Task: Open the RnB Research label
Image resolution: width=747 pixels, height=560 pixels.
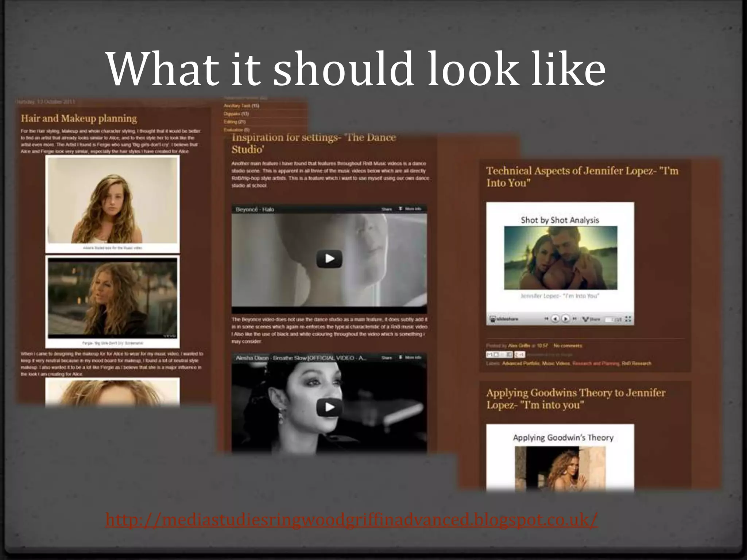Action: click(x=636, y=363)
